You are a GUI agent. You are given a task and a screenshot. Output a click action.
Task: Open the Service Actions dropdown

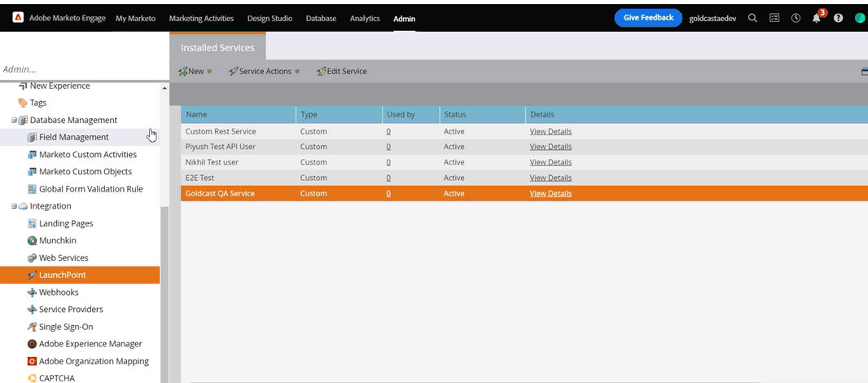point(264,72)
